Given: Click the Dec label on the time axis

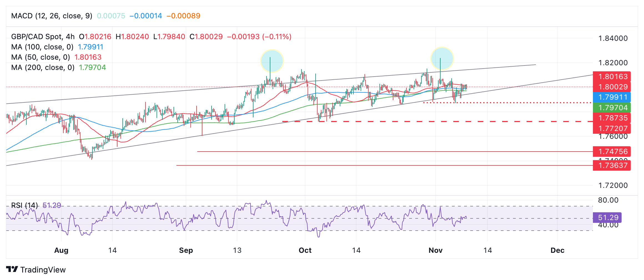Looking at the screenshot, I should pyautogui.click(x=557, y=250).
